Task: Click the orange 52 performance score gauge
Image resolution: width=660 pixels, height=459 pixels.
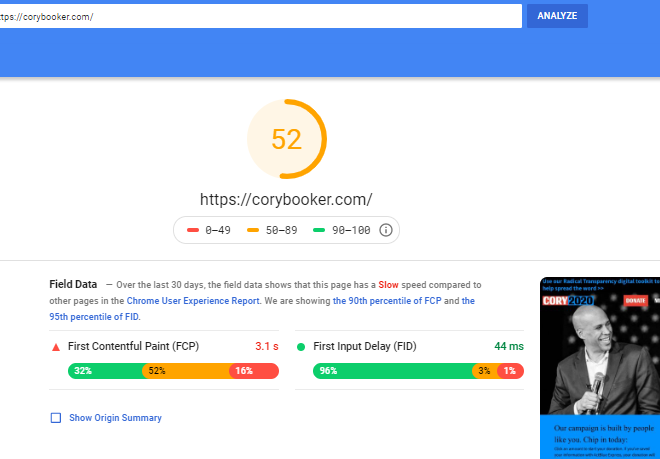Action: 287,139
